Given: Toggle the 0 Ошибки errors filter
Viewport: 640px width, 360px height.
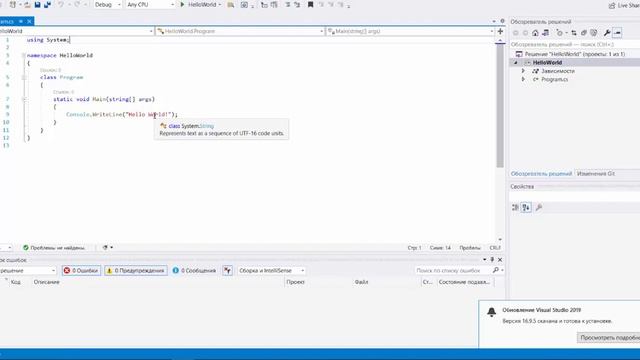Looking at the screenshot, I should 81,271.
